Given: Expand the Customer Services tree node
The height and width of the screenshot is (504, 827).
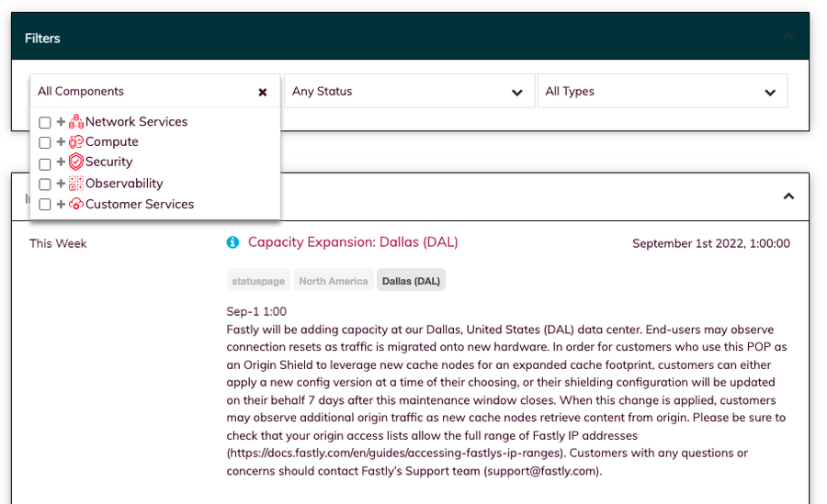Looking at the screenshot, I should (61, 204).
